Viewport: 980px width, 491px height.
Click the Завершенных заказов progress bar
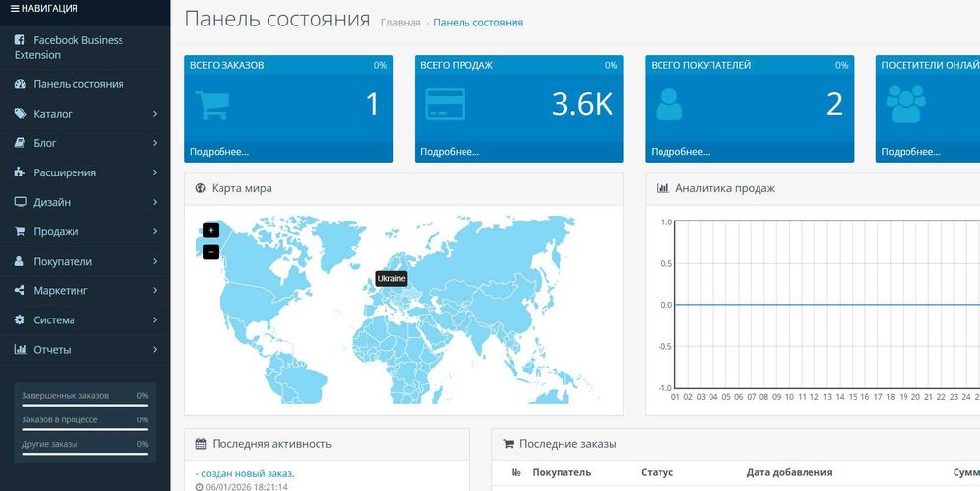coord(84,406)
